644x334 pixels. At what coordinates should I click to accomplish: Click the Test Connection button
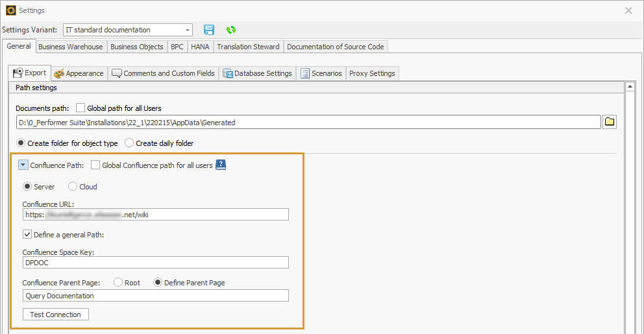click(55, 315)
